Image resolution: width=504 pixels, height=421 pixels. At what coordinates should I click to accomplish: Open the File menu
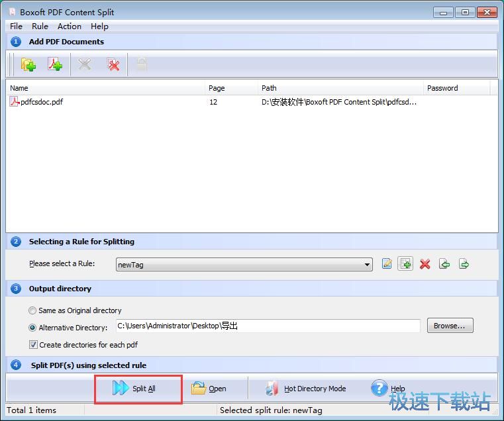click(16, 26)
